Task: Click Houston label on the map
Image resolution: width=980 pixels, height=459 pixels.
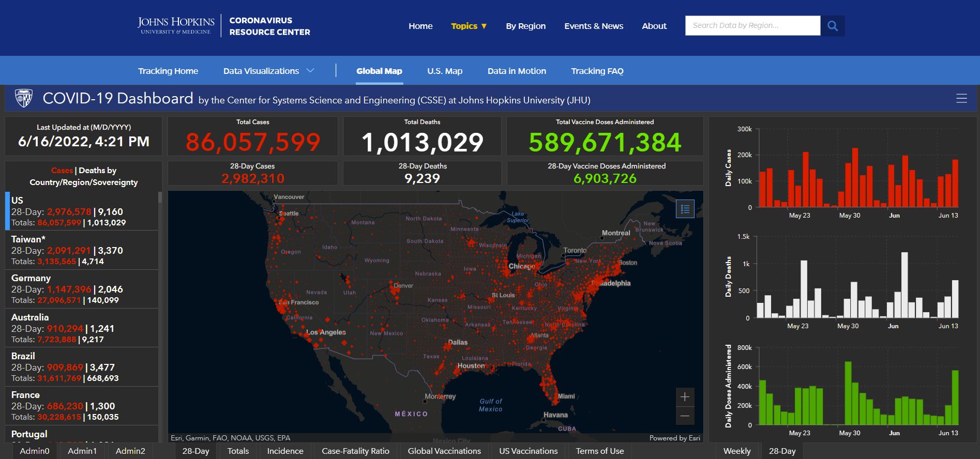Action: [x=471, y=365]
